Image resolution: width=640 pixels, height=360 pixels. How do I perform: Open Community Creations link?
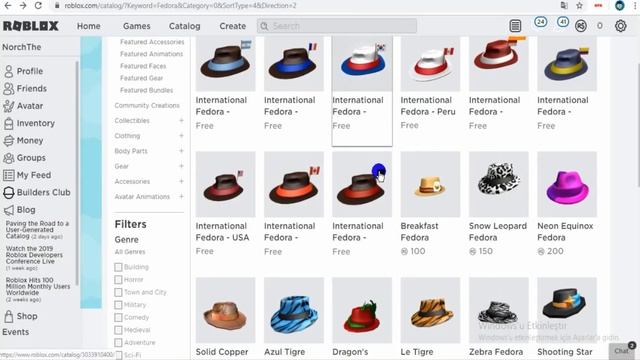147,105
